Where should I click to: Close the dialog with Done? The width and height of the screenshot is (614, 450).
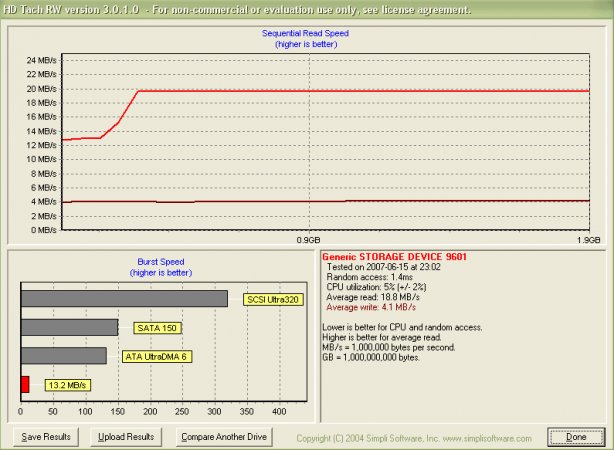click(576, 437)
